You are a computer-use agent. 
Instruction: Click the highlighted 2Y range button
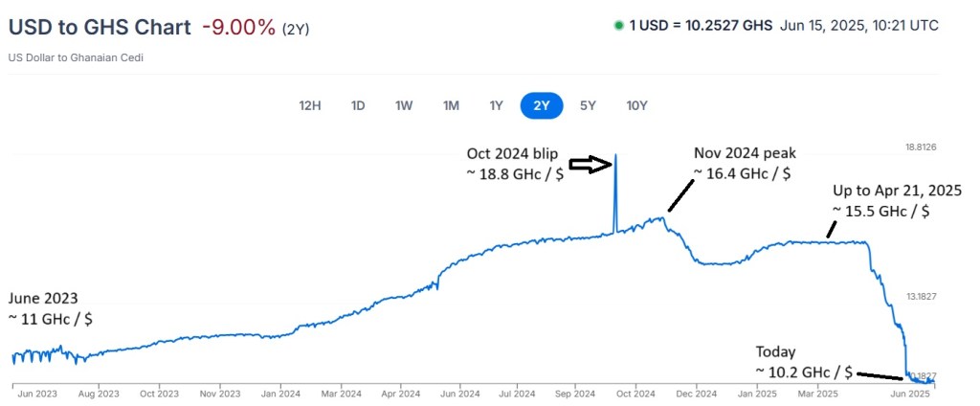click(x=542, y=105)
